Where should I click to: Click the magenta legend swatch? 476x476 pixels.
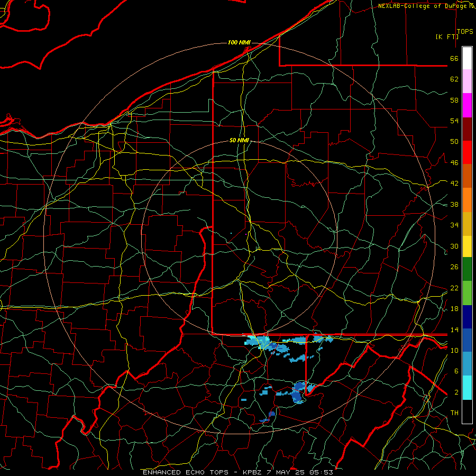point(467,105)
